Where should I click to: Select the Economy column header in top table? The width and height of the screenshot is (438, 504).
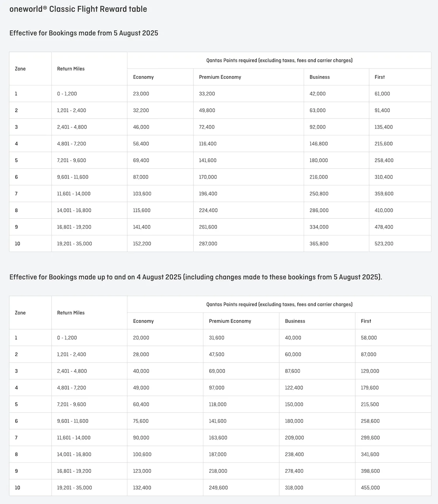click(143, 77)
